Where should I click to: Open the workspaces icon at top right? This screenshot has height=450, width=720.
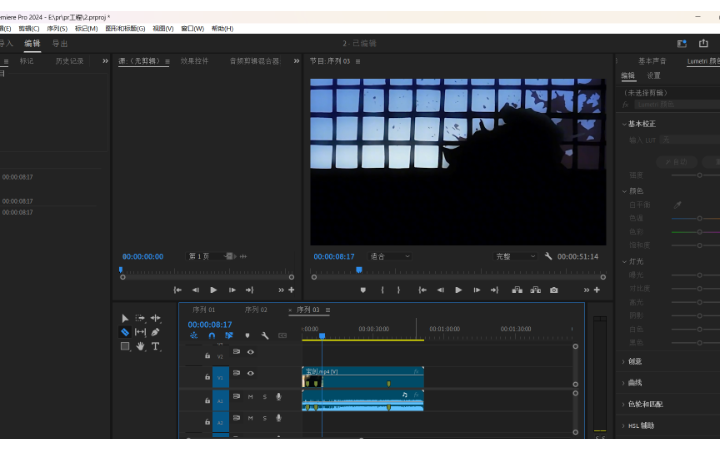[x=682, y=43]
